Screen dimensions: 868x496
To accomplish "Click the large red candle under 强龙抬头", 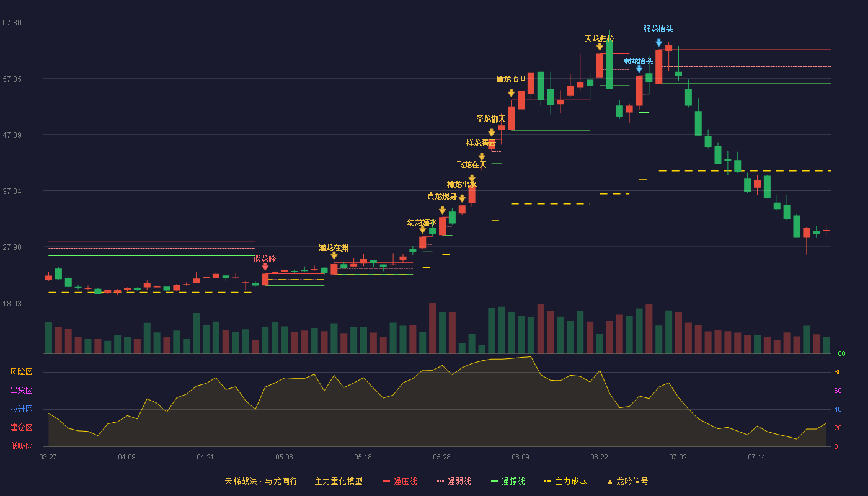I will pos(659,66).
